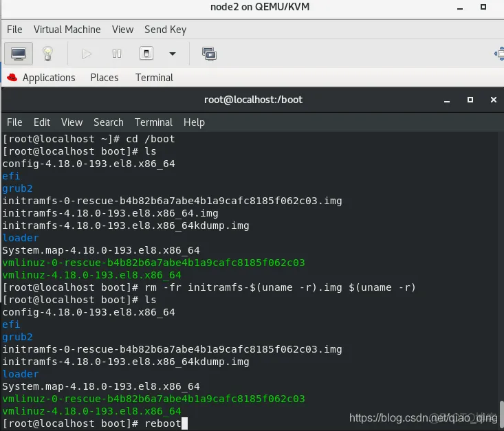Open the virt-manager File menu

[14, 30]
